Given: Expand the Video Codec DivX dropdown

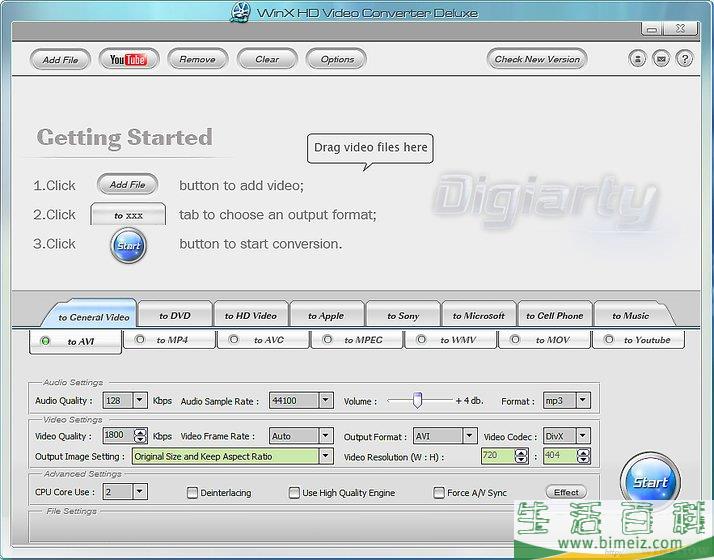Looking at the screenshot, I should (583, 436).
